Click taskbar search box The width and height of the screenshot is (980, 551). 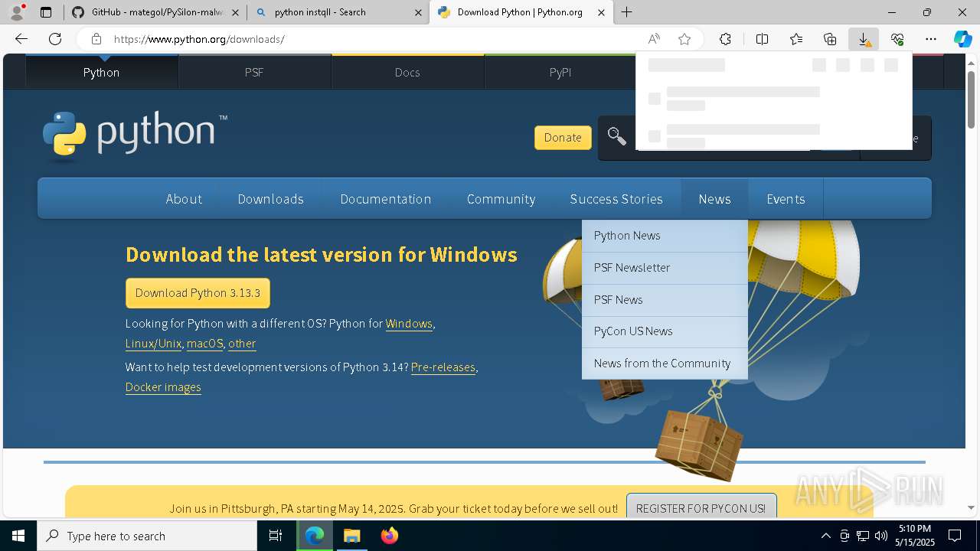click(x=147, y=536)
